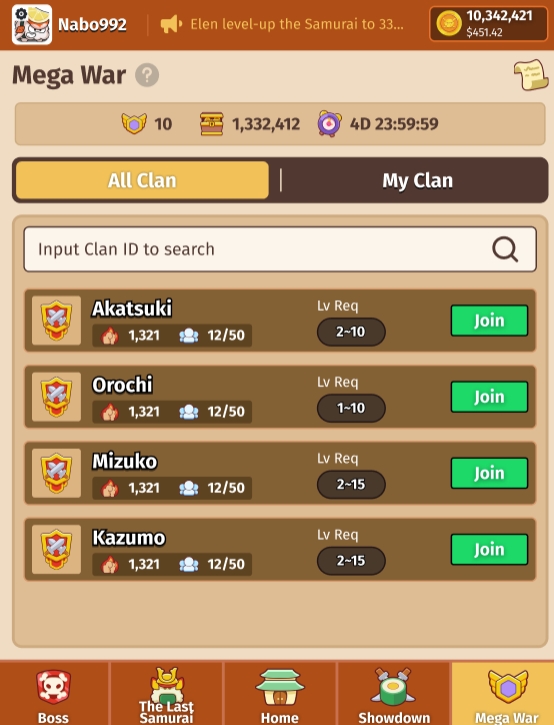
Task: Open Home building icon
Action: 280,687
